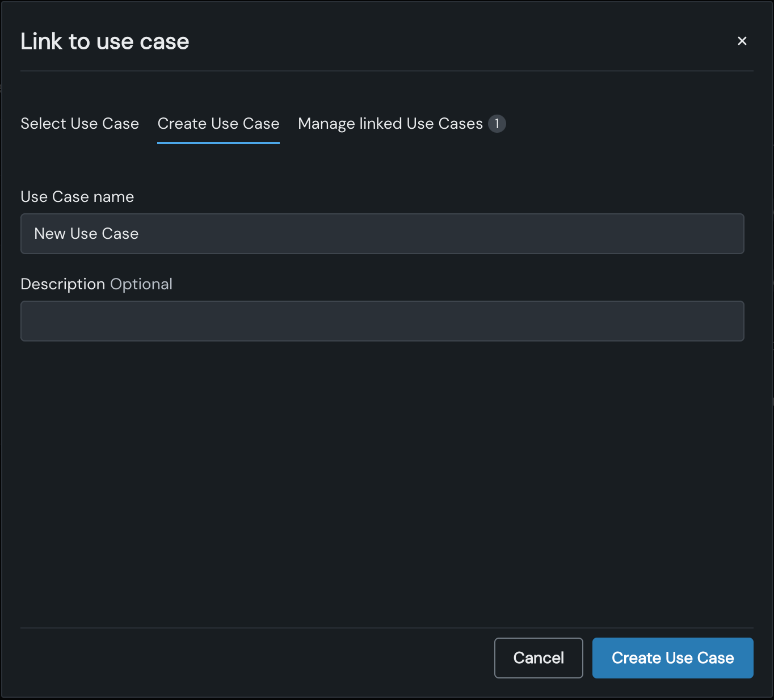This screenshot has height=700, width=774.
Task: Click the 'Use Case name' field label
Action: (x=77, y=197)
